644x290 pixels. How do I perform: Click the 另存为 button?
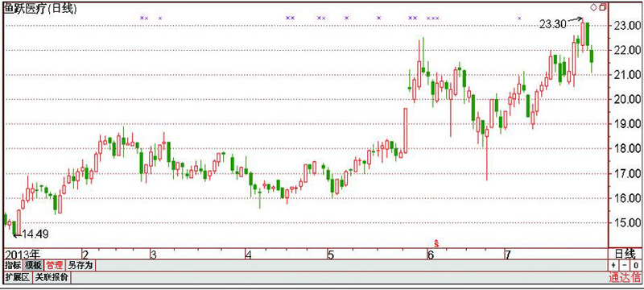point(80,265)
